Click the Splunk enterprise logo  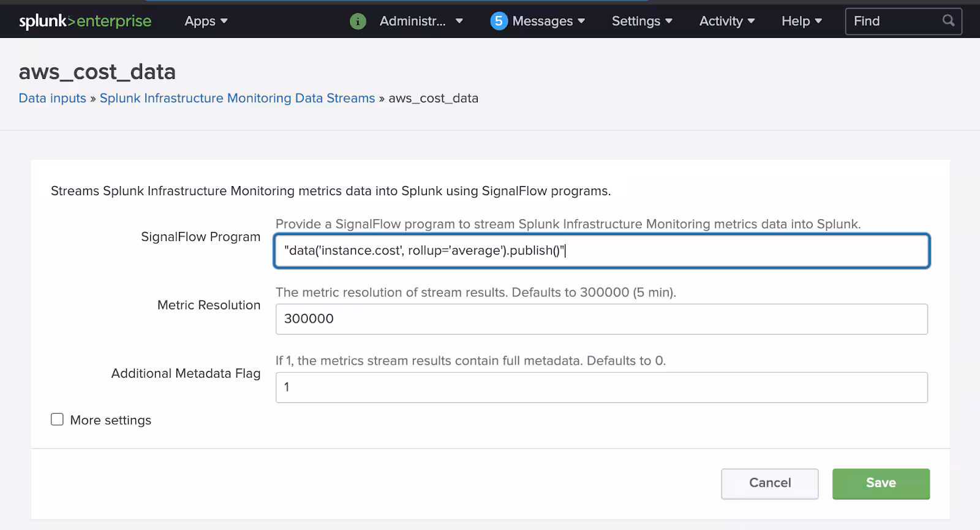pos(85,21)
